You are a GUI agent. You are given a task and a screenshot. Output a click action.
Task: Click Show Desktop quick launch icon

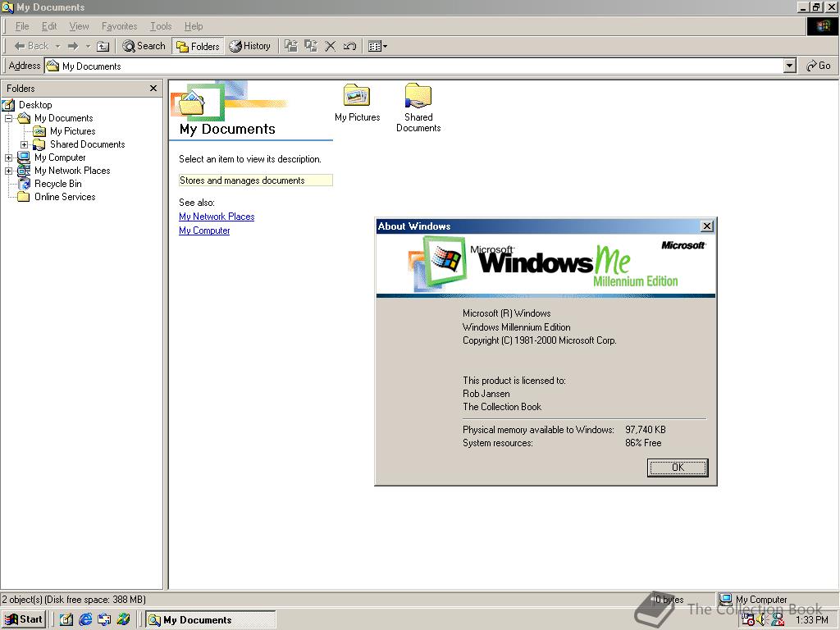point(66,619)
